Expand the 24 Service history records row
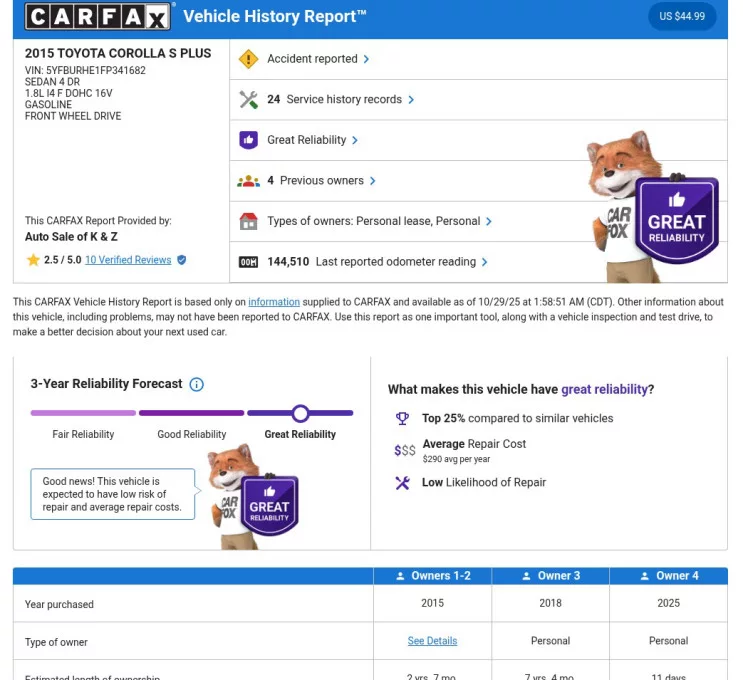This screenshot has height=680, width=743. point(340,100)
